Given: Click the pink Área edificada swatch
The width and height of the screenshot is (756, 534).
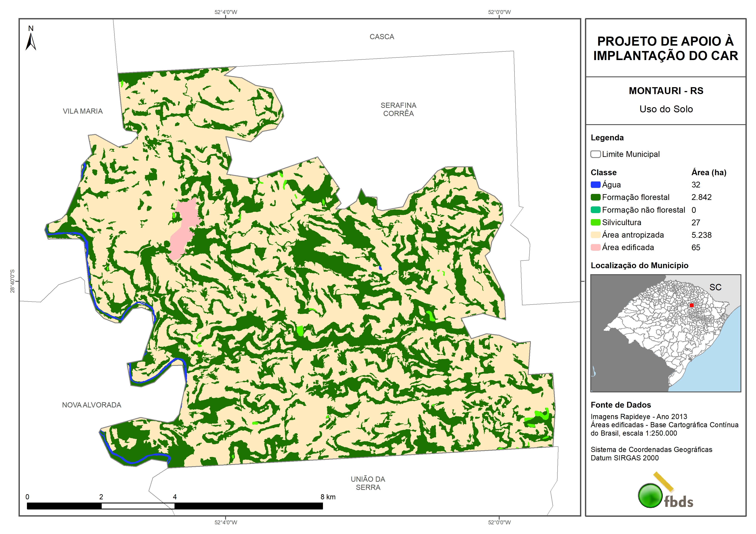Looking at the screenshot, I should click(595, 248).
